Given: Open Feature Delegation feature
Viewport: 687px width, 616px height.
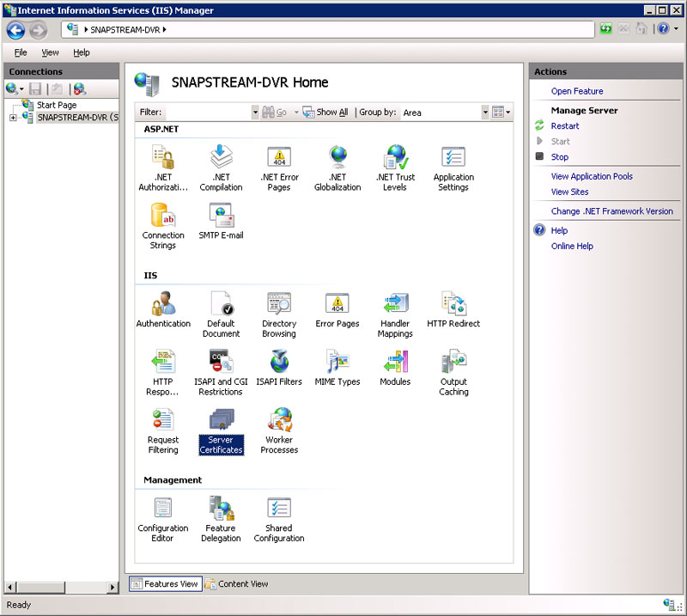Looking at the screenshot, I should [x=221, y=520].
